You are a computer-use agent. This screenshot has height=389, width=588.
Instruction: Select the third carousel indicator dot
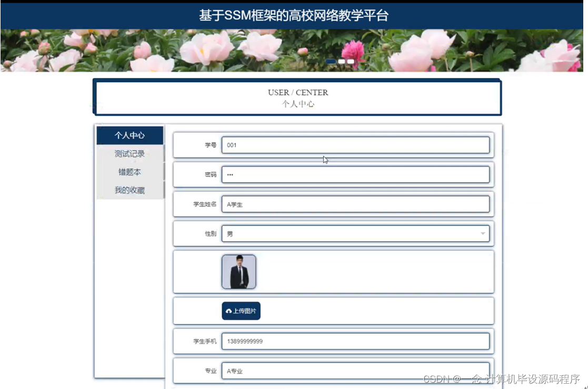click(x=351, y=61)
